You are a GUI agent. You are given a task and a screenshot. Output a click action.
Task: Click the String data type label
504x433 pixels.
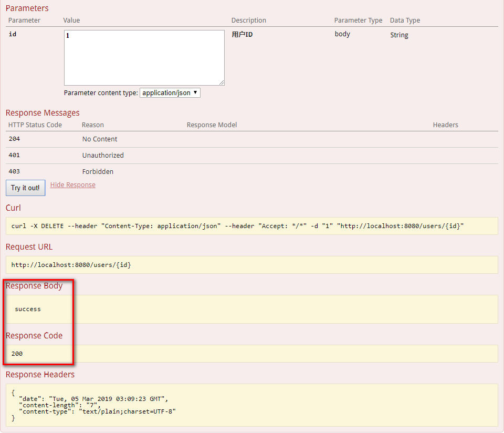point(399,35)
